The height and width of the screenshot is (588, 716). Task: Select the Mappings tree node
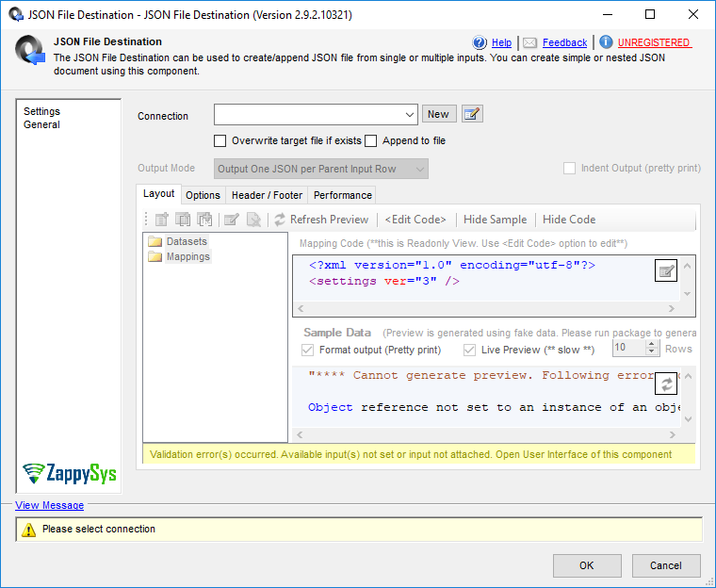188,256
